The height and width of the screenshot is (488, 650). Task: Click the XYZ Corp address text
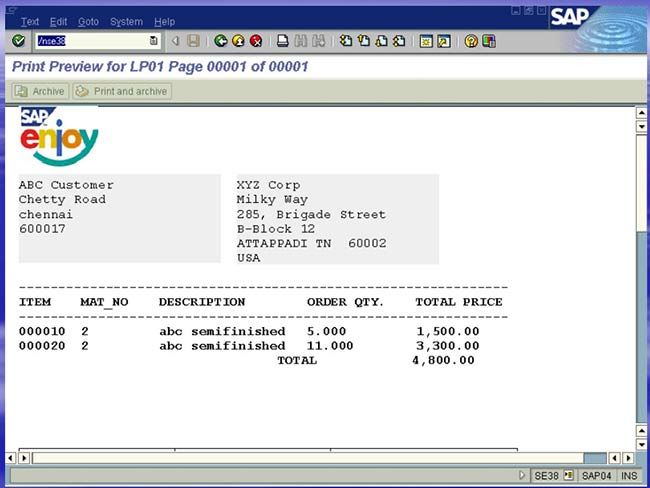point(311,221)
